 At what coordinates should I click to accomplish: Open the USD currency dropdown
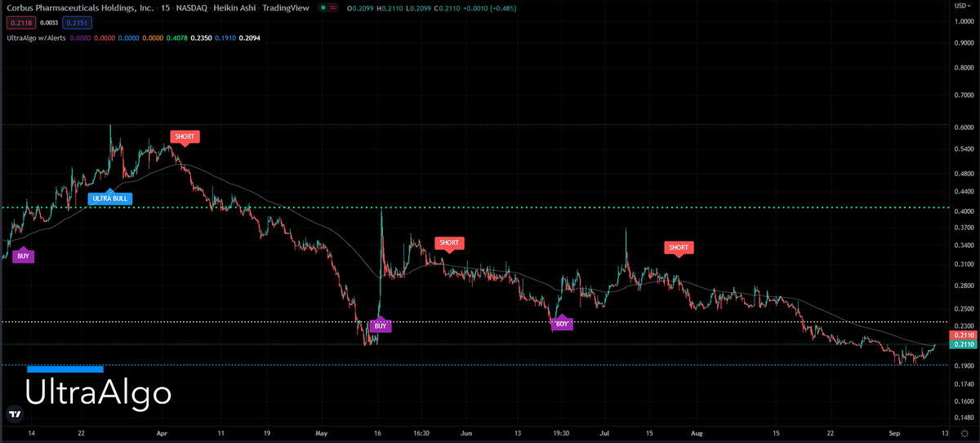(x=963, y=5)
